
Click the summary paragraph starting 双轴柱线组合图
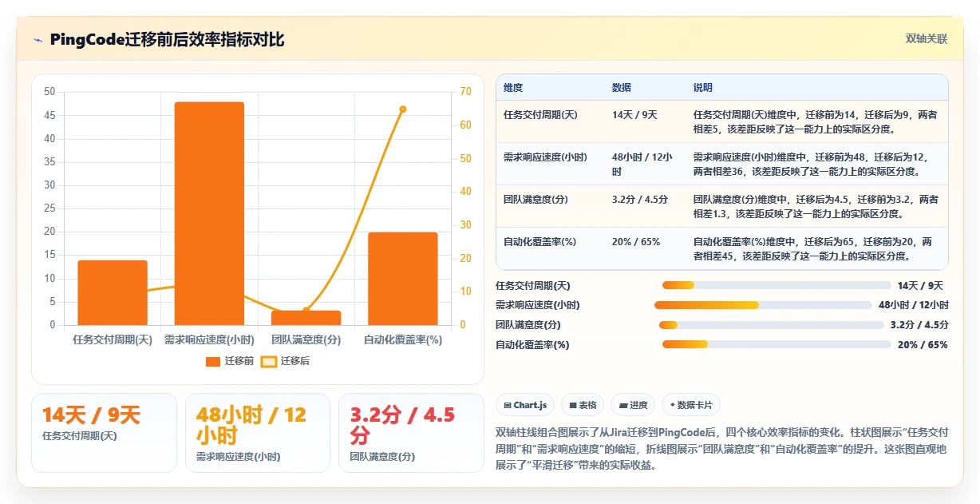point(721,447)
